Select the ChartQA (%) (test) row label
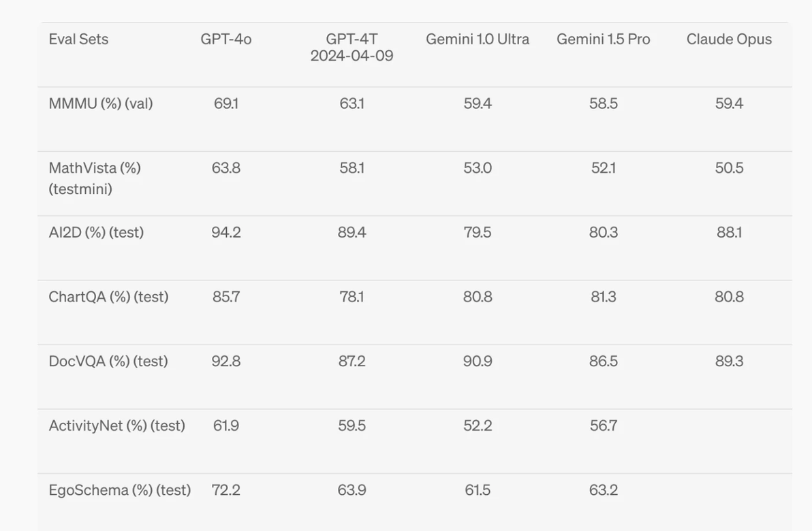Viewport: 812px width, 531px height. pyautogui.click(x=108, y=297)
